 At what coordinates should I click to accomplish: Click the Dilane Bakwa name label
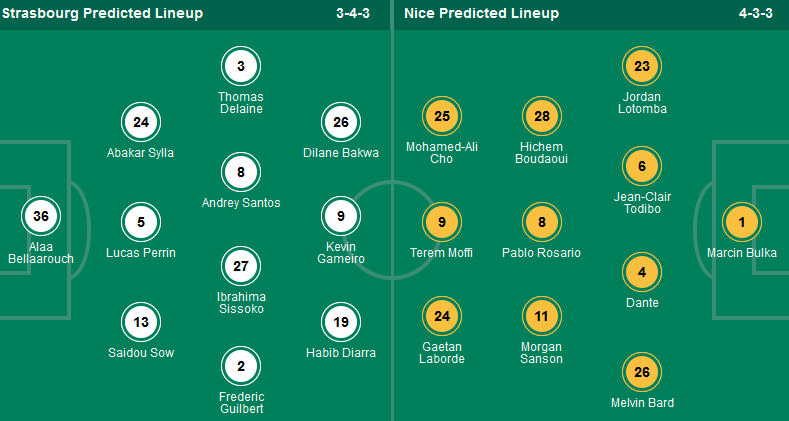[x=341, y=153]
